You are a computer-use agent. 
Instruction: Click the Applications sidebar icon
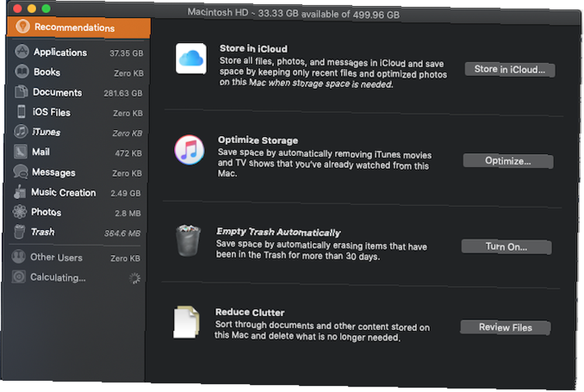point(22,51)
